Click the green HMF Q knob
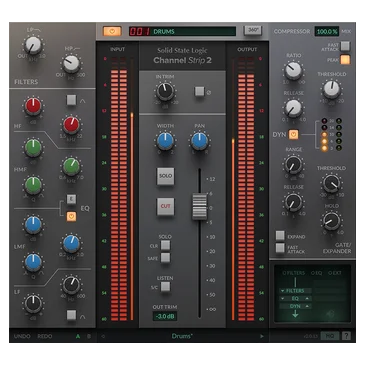365x365 pixels. 33,185
